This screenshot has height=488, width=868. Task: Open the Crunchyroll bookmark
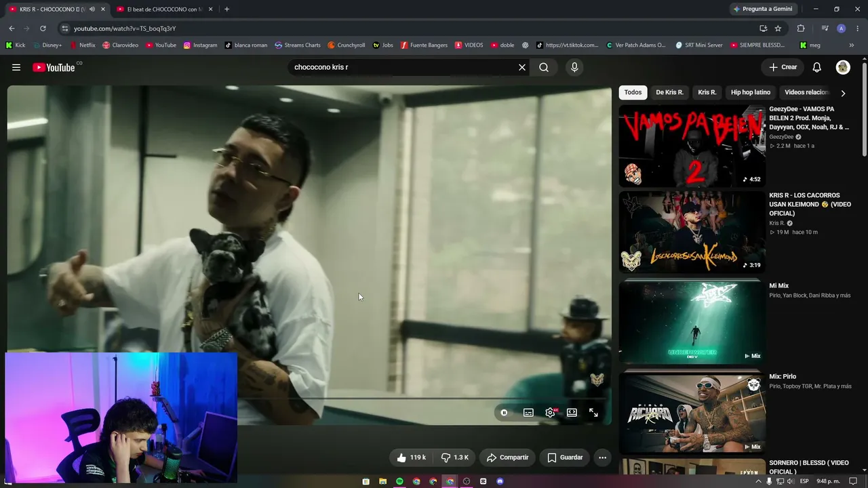click(x=346, y=45)
